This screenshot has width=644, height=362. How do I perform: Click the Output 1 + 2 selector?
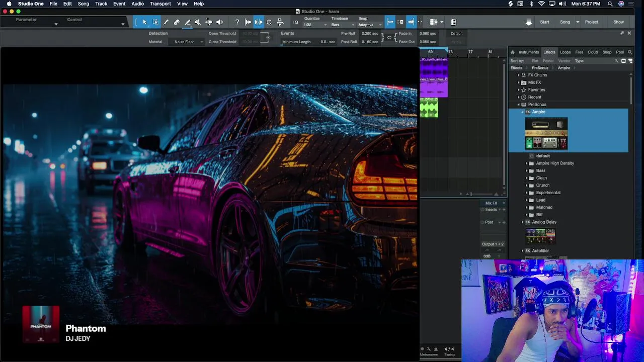tap(493, 244)
